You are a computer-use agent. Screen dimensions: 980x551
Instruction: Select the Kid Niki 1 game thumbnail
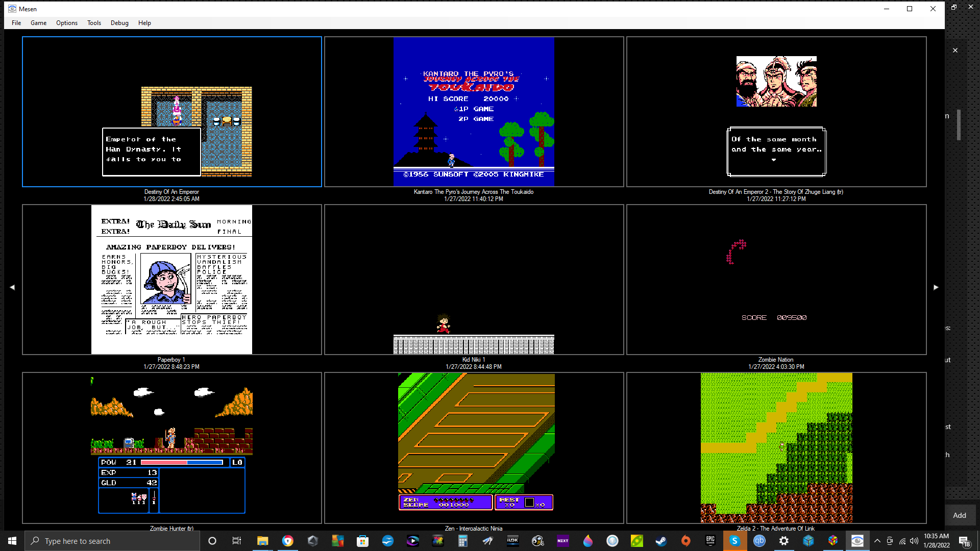coord(474,280)
